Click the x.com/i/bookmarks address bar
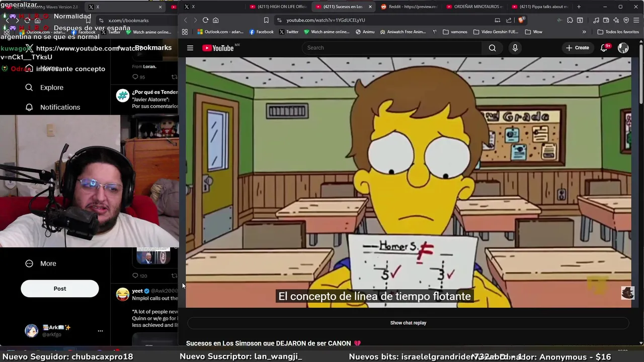The image size is (644, 362). (x=136, y=21)
